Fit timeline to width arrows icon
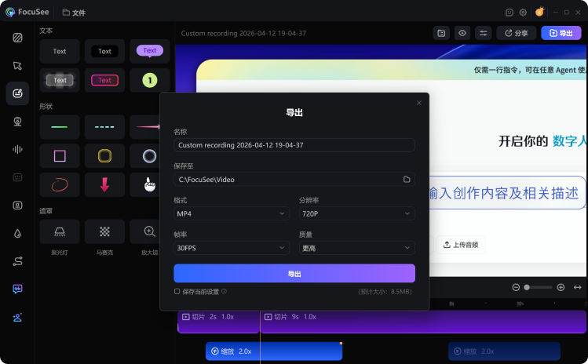 point(578,287)
